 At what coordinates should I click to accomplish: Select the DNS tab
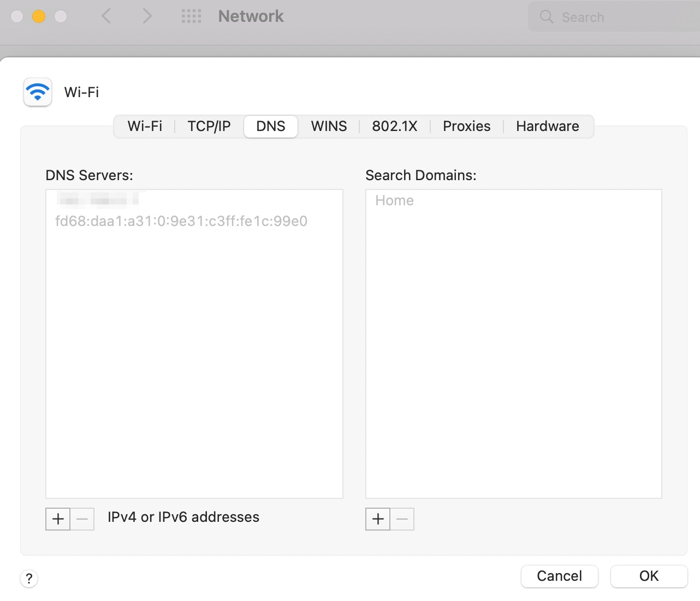tap(271, 127)
